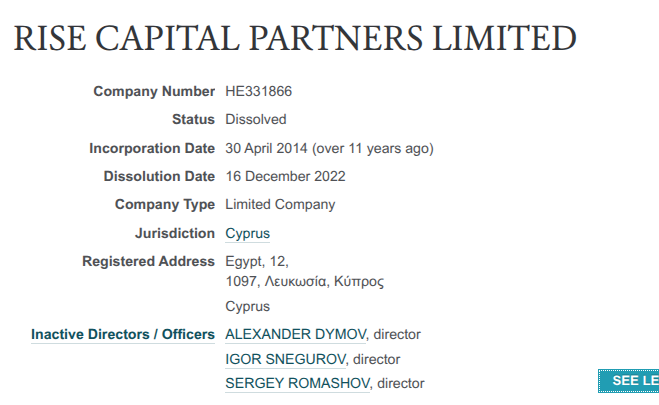The width and height of the screenshot is (659, 405).
Task: Click the Registered Address label
Action: point(148,262)
